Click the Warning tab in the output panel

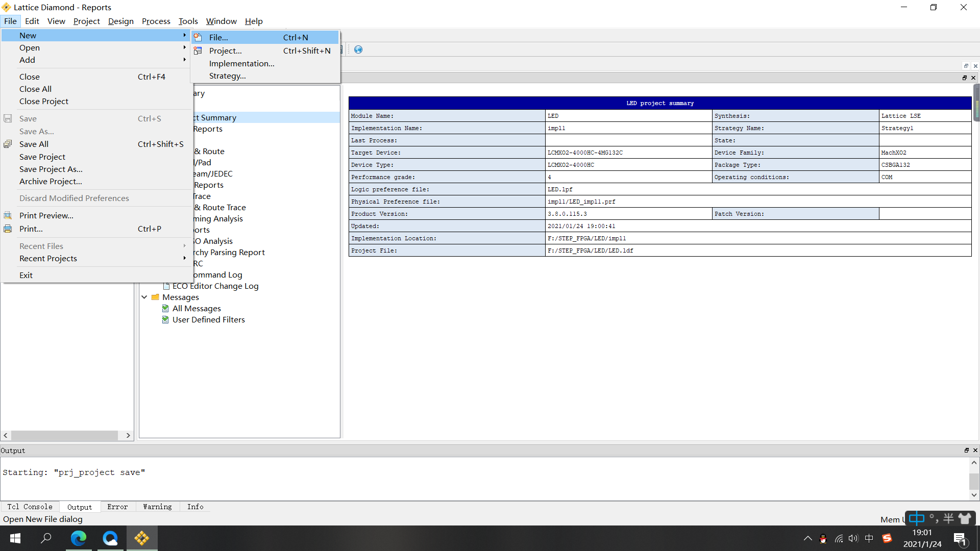[157, 507]
